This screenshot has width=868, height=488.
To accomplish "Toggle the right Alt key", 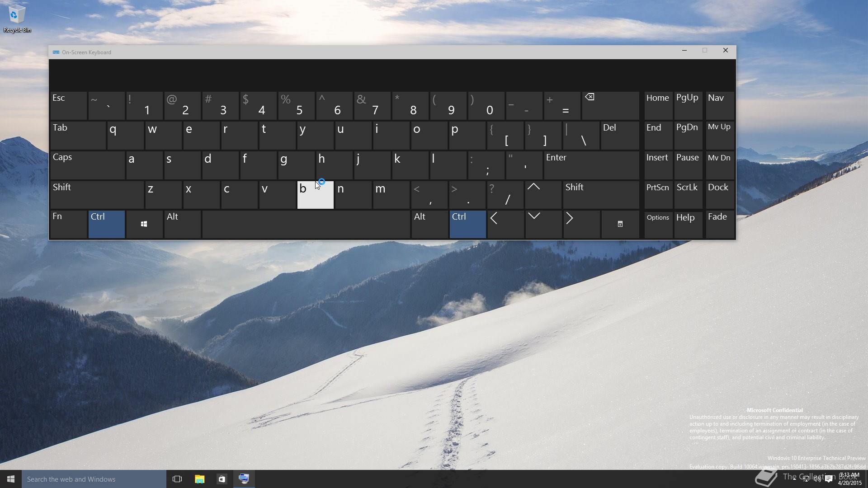I will tap(429, 224).
